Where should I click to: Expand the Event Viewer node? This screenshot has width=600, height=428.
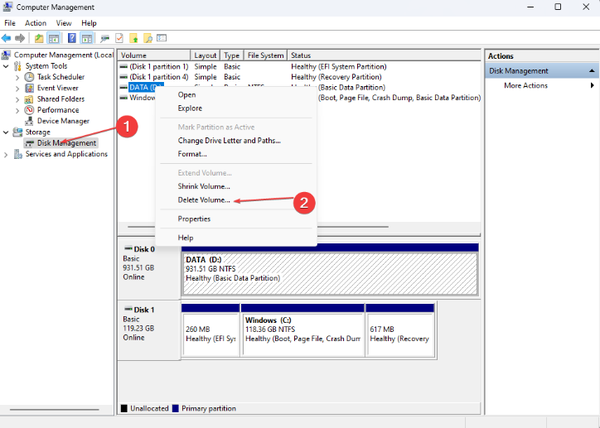tap(17, 88)
